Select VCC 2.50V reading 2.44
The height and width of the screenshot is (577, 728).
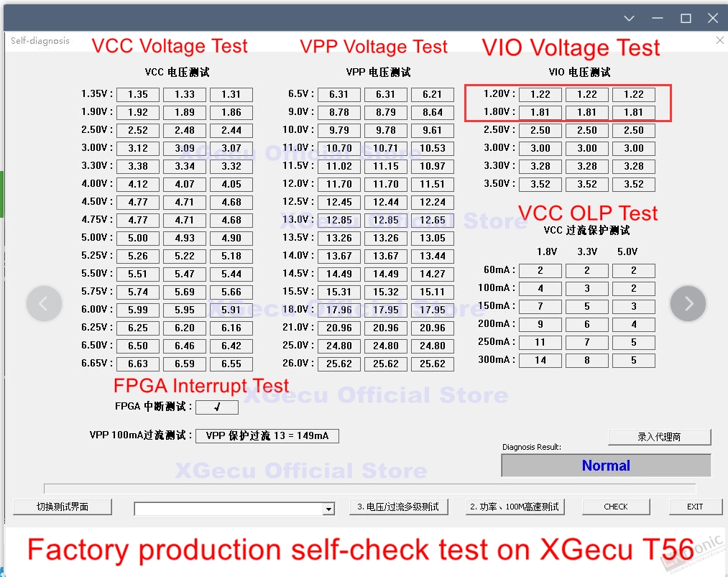pyautogui.click(x=231, y=131)
